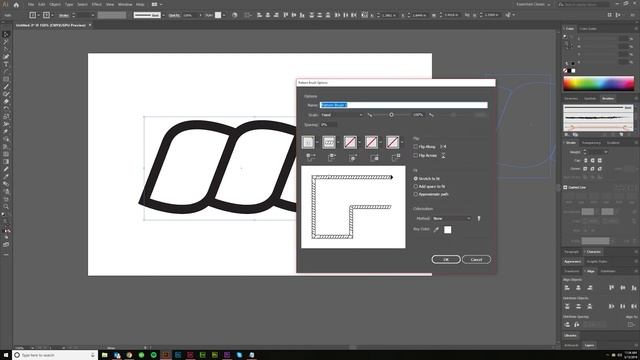Open the Window menu
Viewport: 640px width, 360px height.
pos(125,4)
